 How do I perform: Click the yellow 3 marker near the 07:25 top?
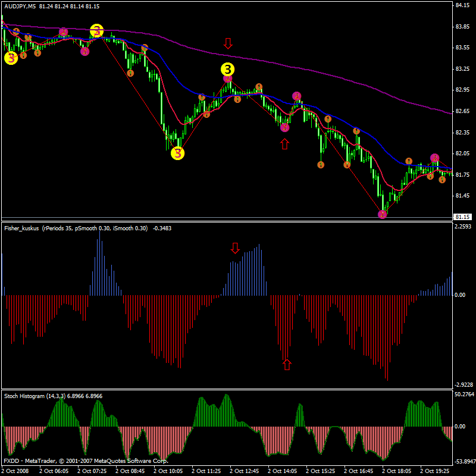tap(96, 31)
